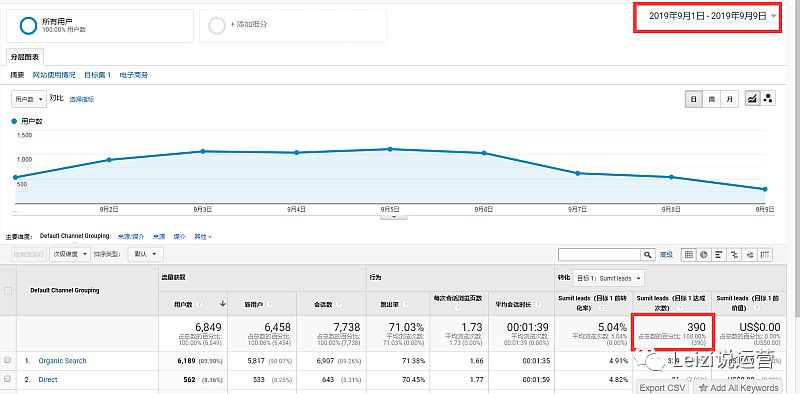Viewport: 800px width, 394px height.
Task: Sort by the 用户数 column header
Action: click(x=183, y=304)
